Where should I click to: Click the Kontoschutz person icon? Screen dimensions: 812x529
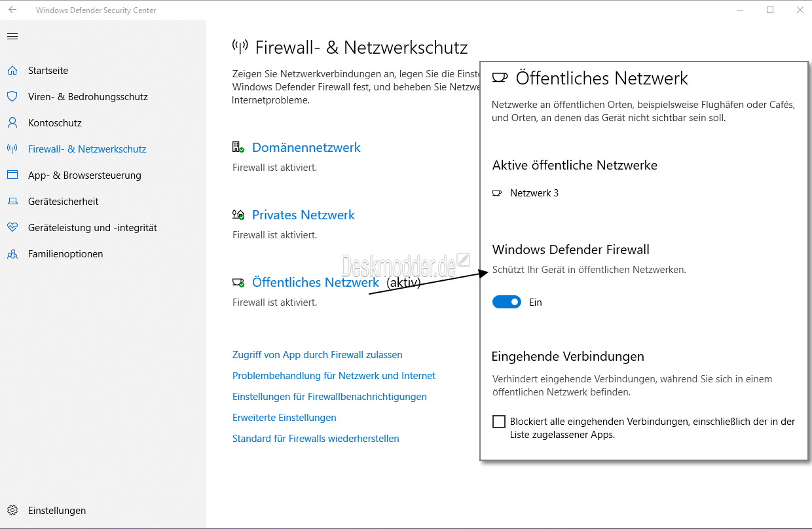tap(12, 123)
